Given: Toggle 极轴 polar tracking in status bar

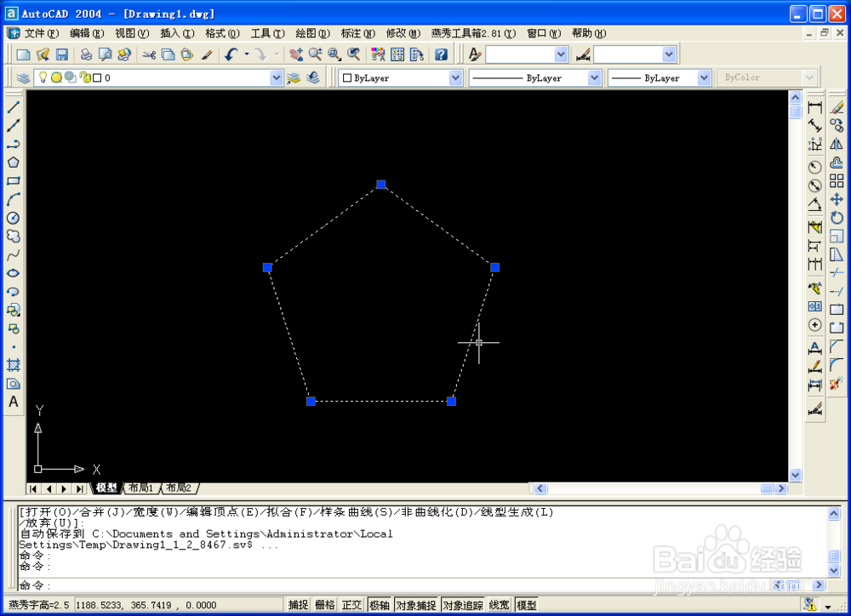Looking at the screenshot, I should pos(380,605).
